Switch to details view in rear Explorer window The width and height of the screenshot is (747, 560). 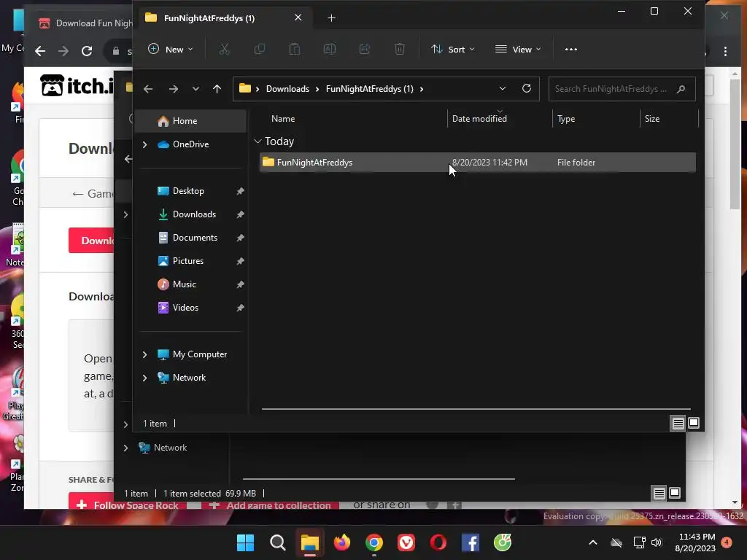[x=659, y=493]
